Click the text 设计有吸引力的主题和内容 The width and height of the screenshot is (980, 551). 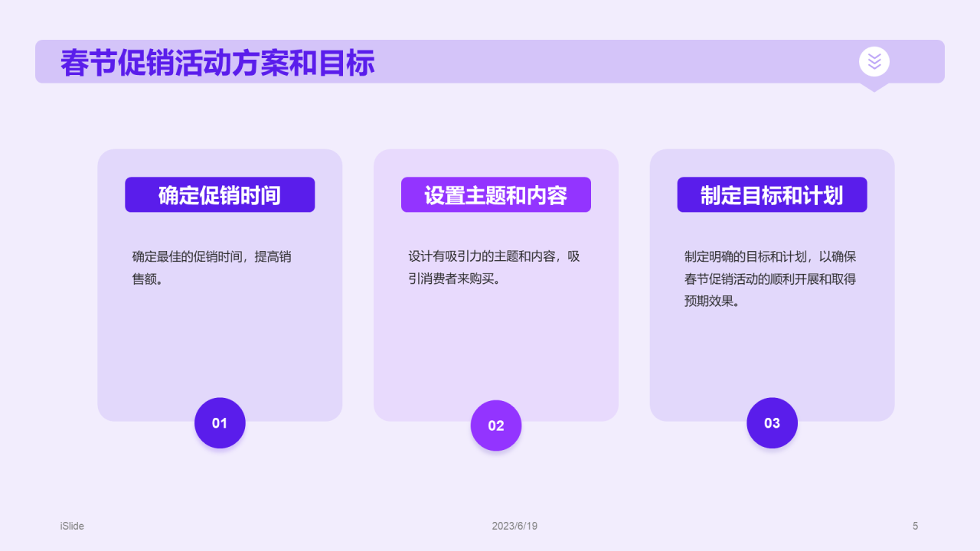click(x=480, y=256)
